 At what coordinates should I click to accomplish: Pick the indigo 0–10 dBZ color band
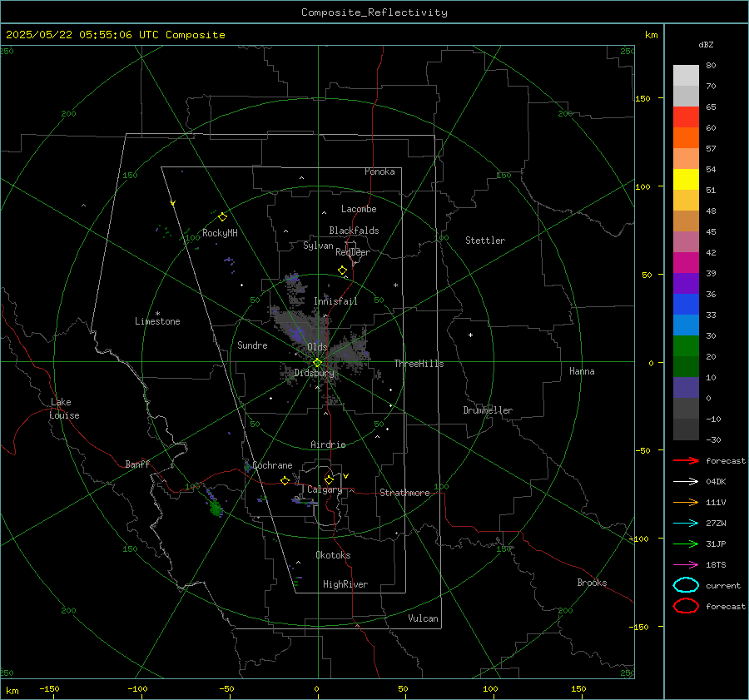click(686, 388)
